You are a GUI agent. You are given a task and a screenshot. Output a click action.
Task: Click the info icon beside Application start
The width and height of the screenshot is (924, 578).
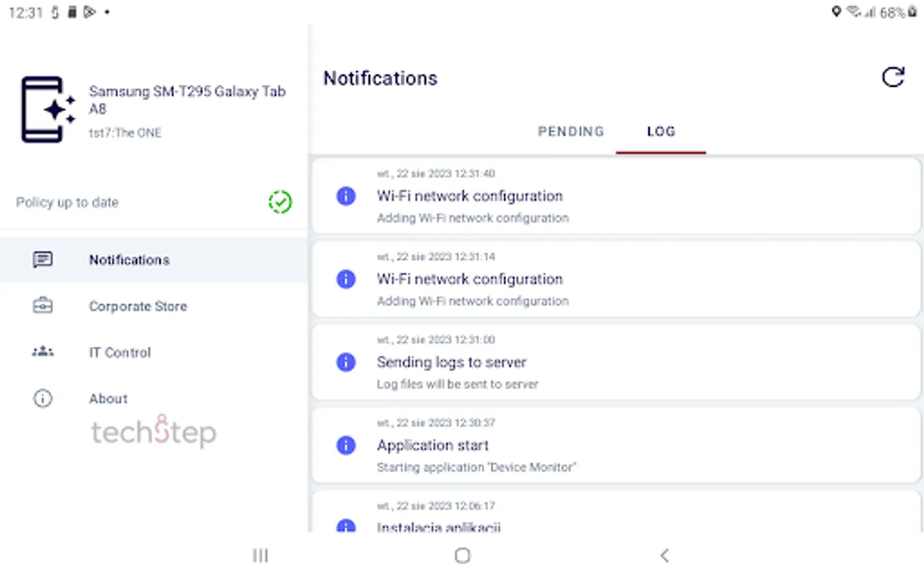click(x=346, y=445)
